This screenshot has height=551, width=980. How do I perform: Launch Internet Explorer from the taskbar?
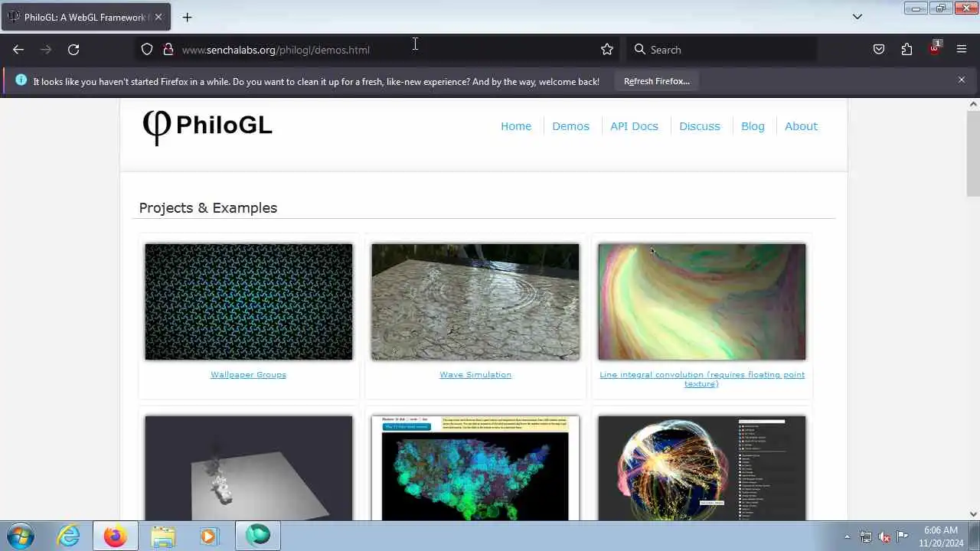coord(69,536)
